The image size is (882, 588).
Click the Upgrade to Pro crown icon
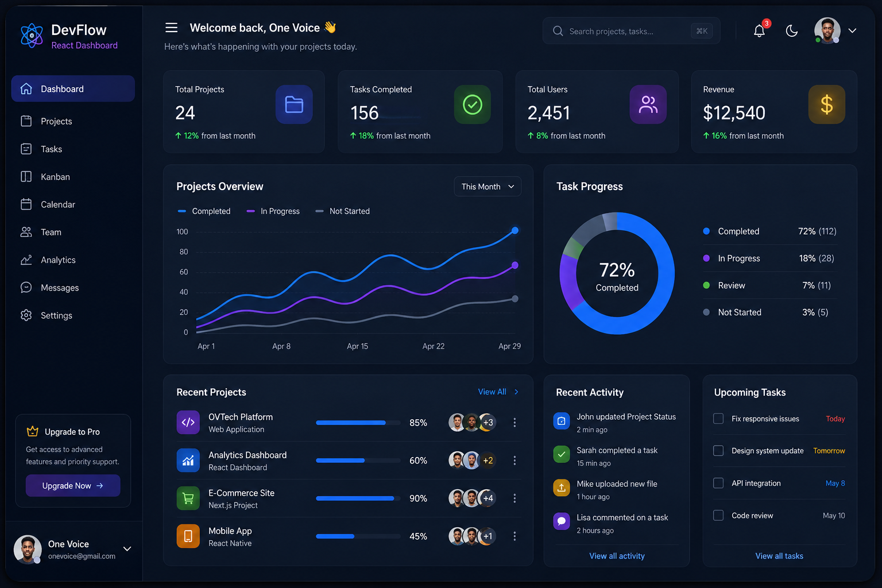tap(33, 431)
